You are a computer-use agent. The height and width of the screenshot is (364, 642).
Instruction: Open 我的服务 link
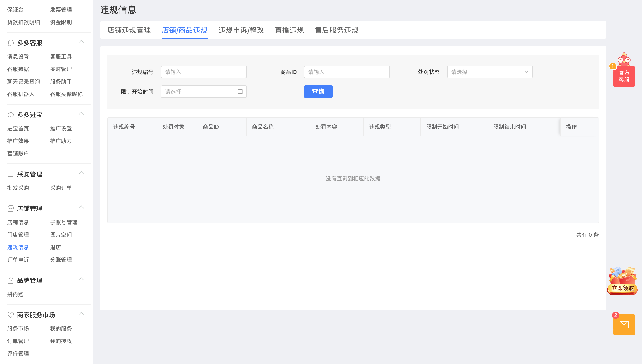tap(61, 328)
